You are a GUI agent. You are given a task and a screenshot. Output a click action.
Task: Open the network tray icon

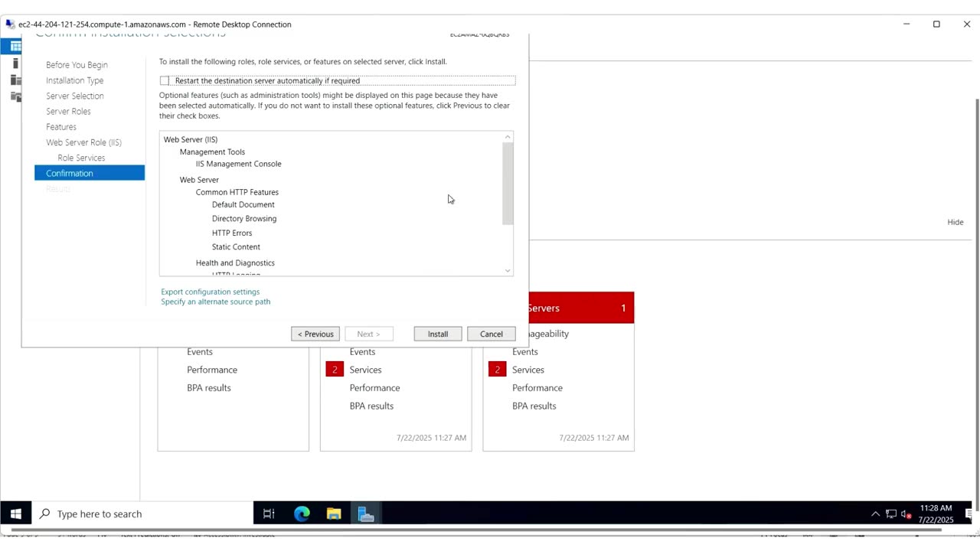[x=891, y=514]
